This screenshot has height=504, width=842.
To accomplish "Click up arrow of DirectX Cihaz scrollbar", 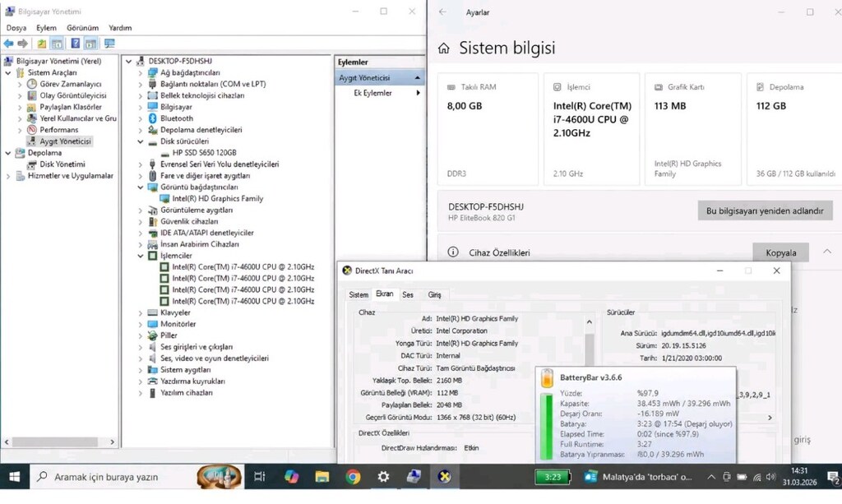I will (589, 322).
